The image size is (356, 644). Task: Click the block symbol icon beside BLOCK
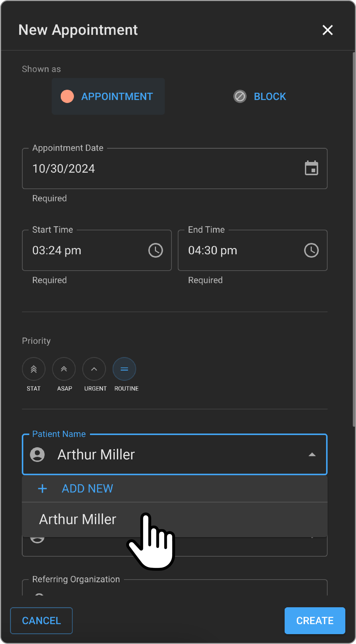click(x=240, y=97)
